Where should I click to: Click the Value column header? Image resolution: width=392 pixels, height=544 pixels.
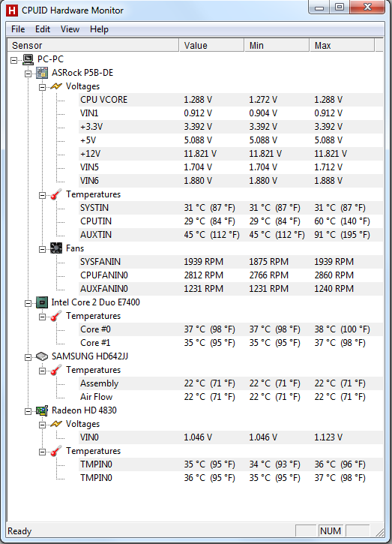pos(211,46)
